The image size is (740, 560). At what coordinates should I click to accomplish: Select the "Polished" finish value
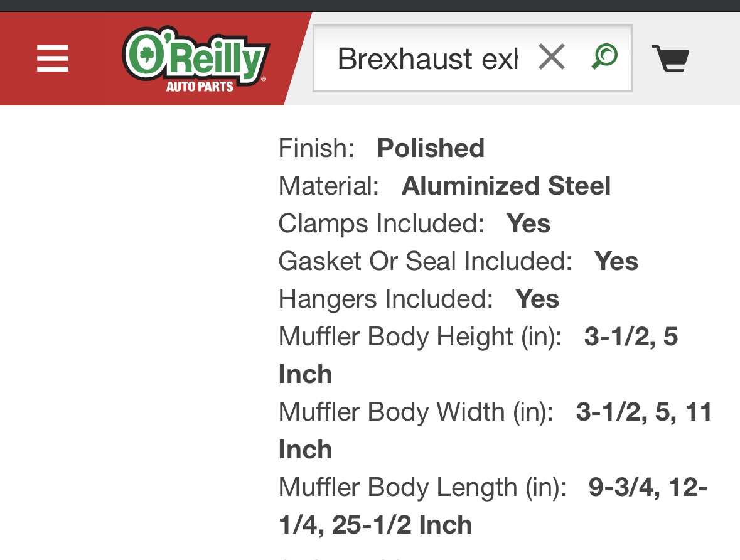[x=431, y=149]
